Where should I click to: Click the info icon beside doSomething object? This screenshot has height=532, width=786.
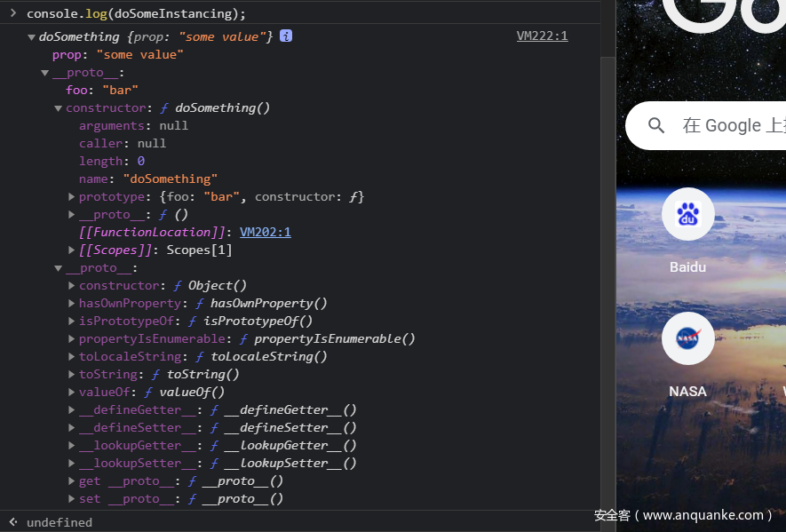pos(286,36)
